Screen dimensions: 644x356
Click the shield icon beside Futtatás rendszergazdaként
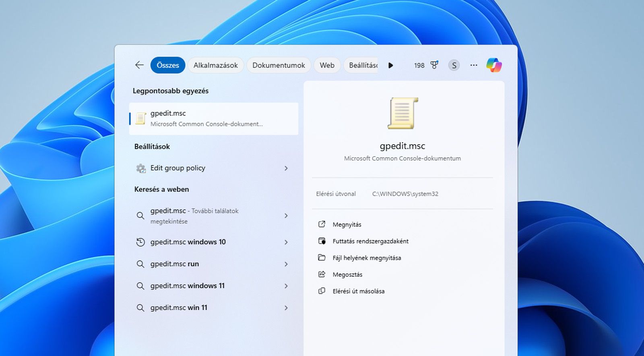click(322, 241)
